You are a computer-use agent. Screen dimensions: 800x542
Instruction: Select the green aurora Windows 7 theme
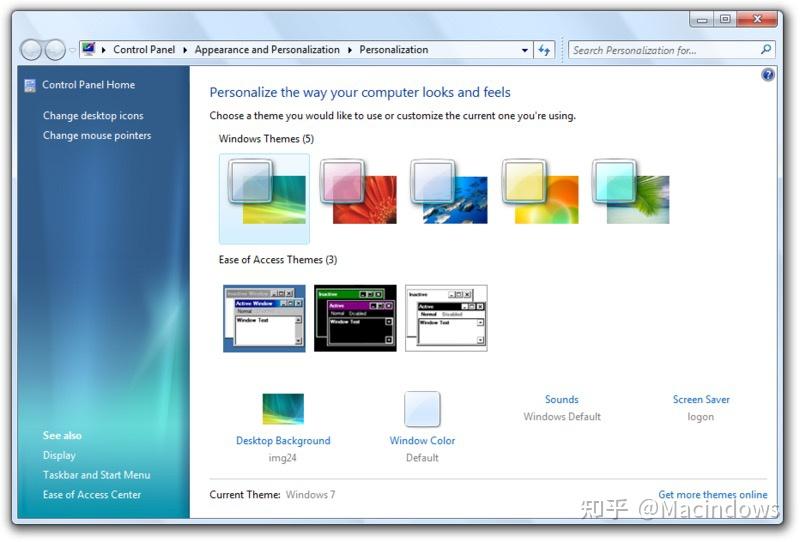tap(264, 199)
